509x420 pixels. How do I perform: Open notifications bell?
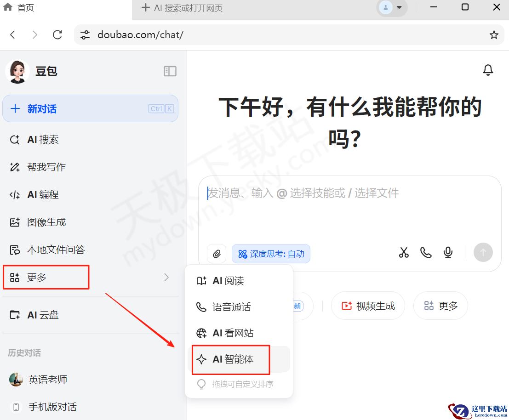click(x=488, y=70)
